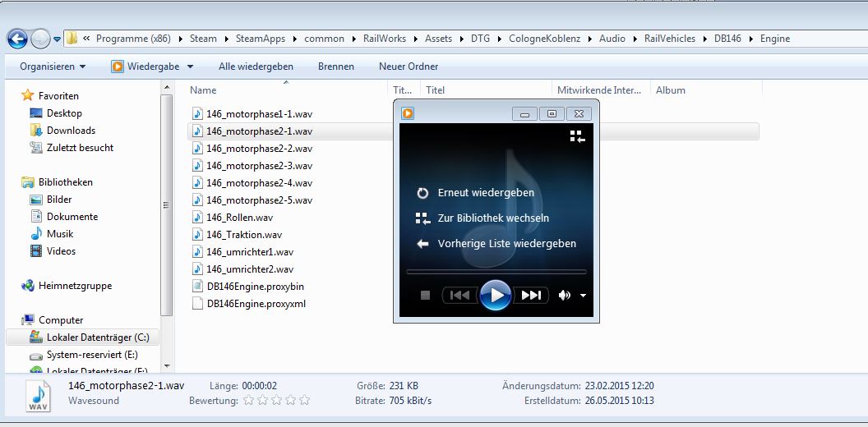
Task: Open System-reserviert (E:) drive
Action: (x=92, y=355)
